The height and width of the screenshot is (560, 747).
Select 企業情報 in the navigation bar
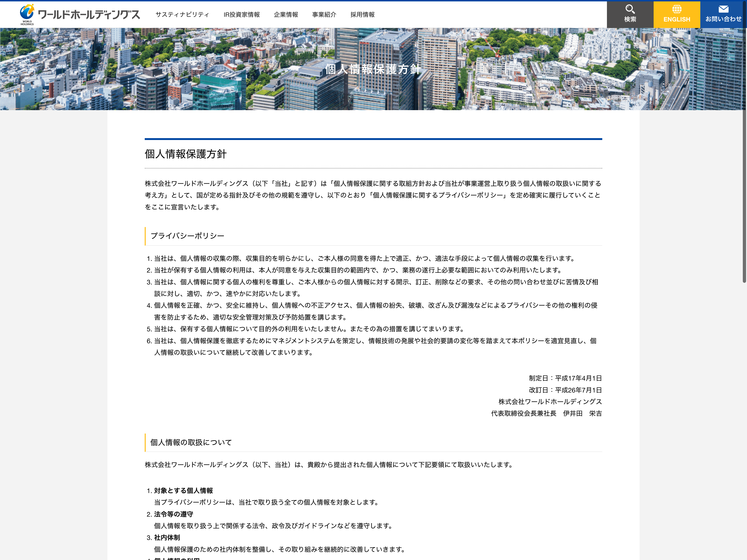click(286, 14)
